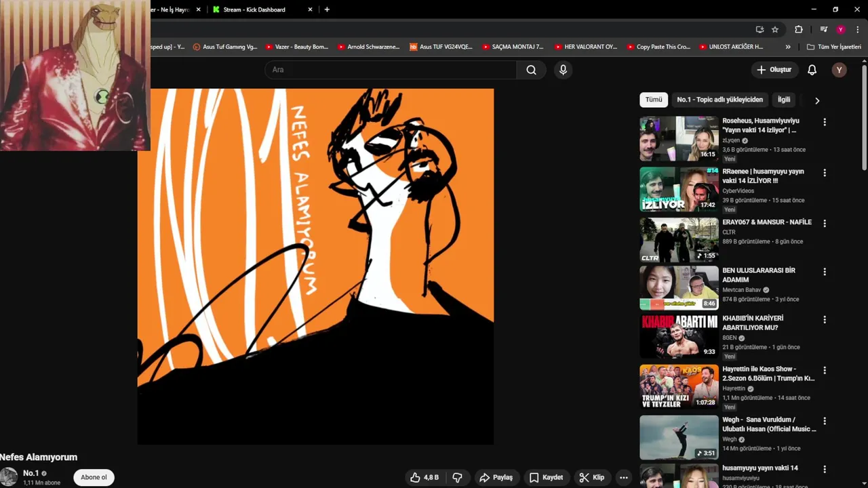This screenshot has width=868, height=488.
Task: Select the Tümü filter chip
Action: 654,100
